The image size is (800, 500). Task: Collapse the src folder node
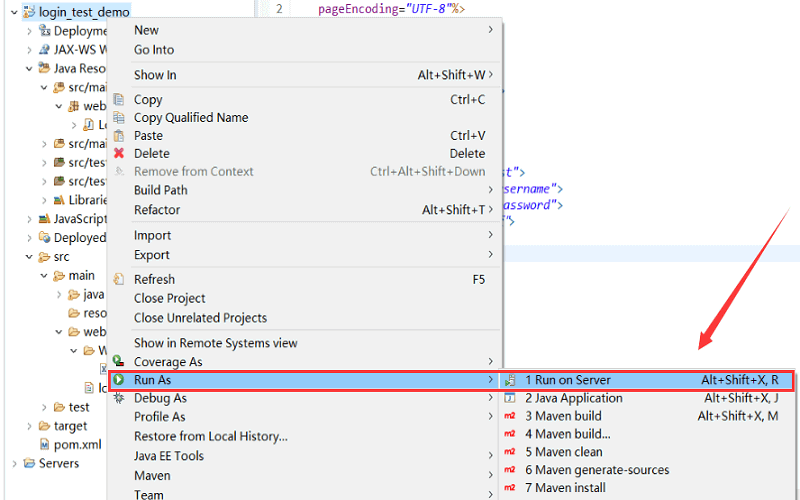pos(29,257)
